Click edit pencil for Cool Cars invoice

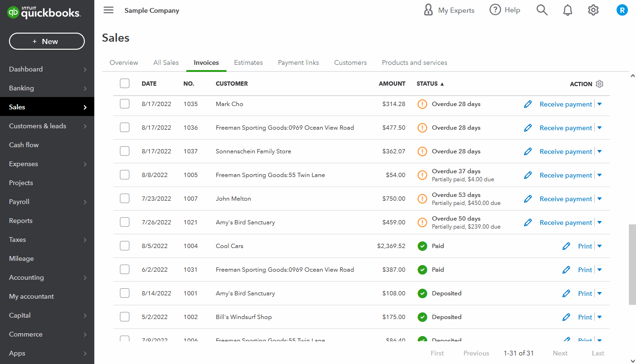pos(566,246)
